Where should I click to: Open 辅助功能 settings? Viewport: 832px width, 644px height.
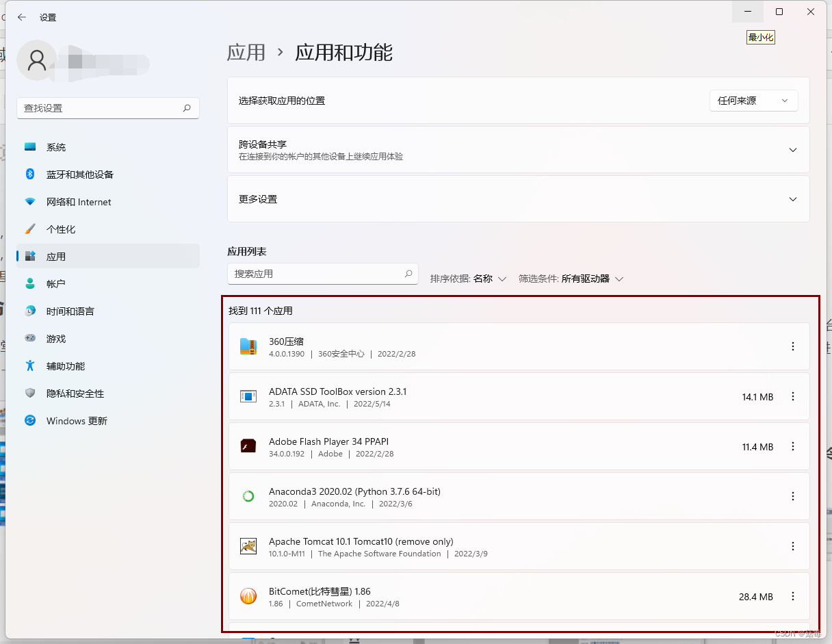coord(108,366)
